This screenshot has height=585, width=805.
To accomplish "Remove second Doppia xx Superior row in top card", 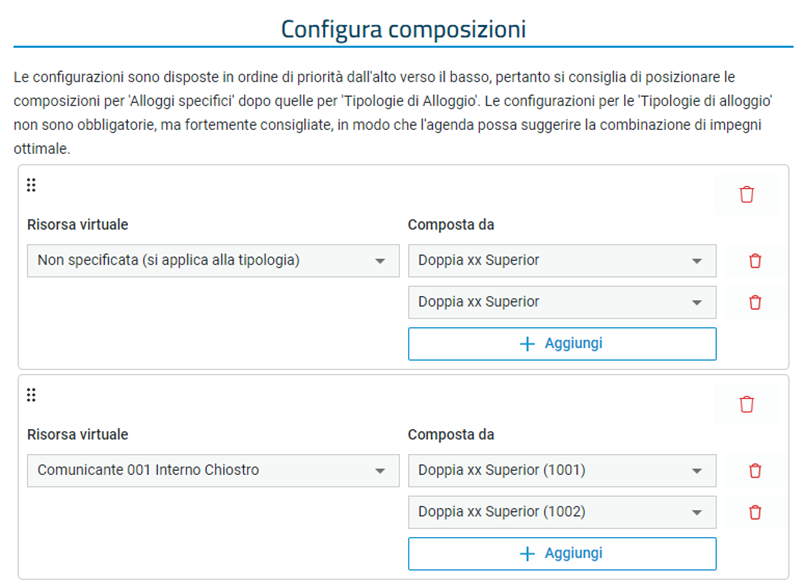I will click(x=755, y=303).
